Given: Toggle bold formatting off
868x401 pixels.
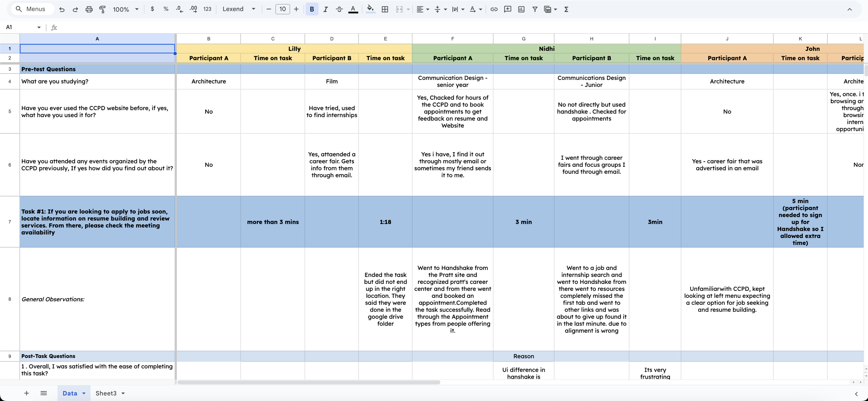Looking at the screenshot, I should (x=311, y=9).
